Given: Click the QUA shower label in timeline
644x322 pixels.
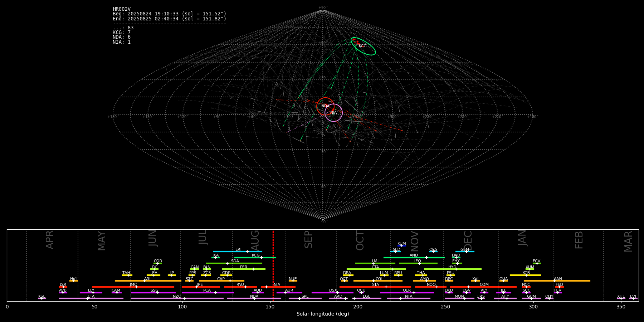Looking at the screenshot, I should point(503,279).
